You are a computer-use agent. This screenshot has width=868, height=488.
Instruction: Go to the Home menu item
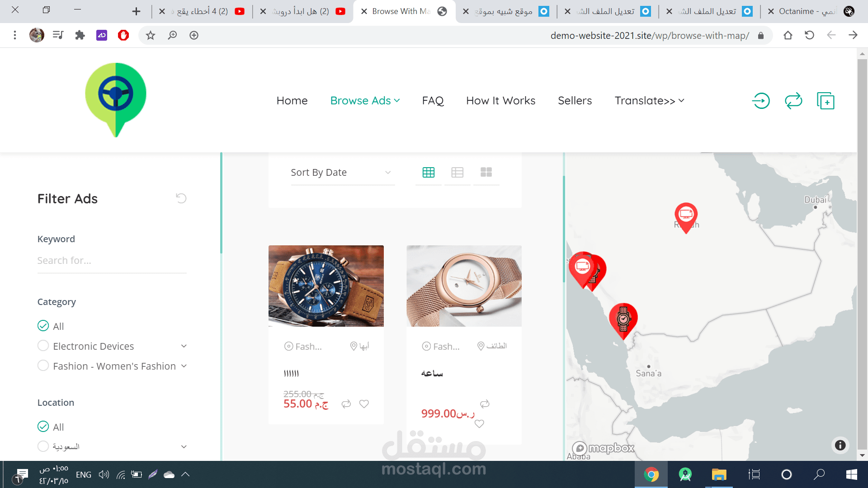(x=292, y=101)
